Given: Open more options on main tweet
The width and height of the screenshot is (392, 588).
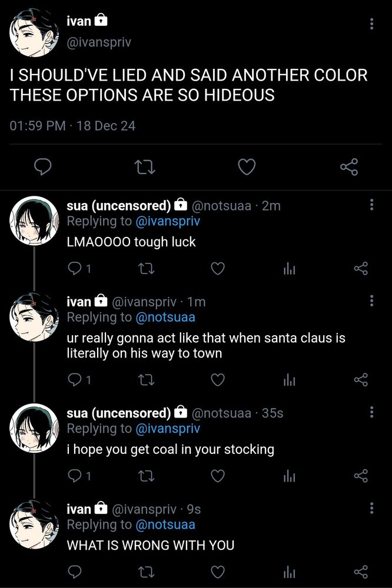Looking at the screenshot, I should [371, 24].
